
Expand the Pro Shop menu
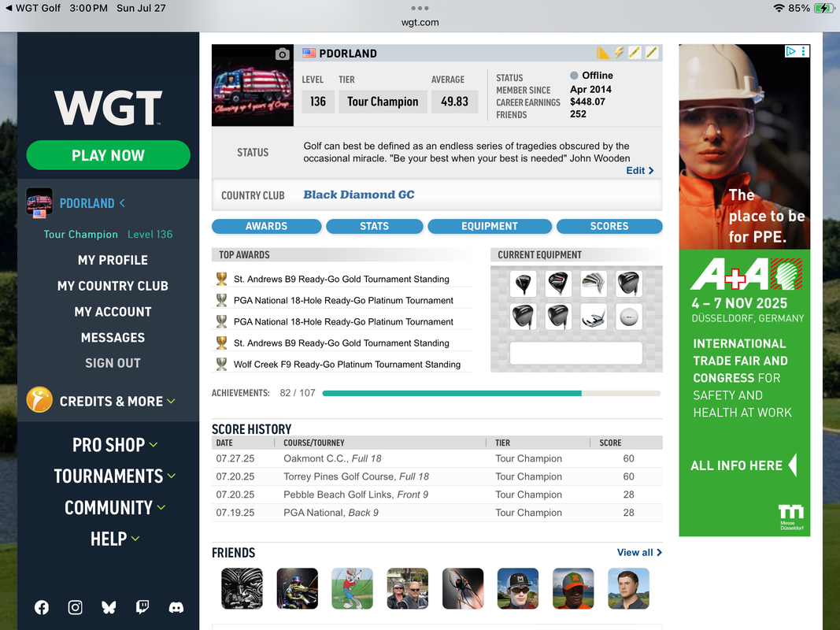115,445
